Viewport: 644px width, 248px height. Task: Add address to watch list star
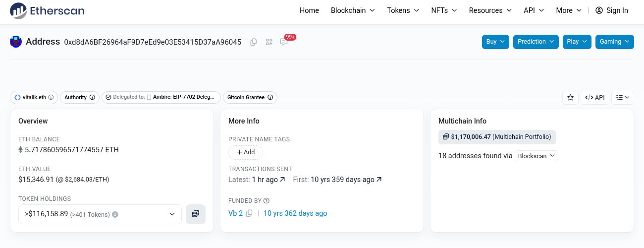point(570,98)
